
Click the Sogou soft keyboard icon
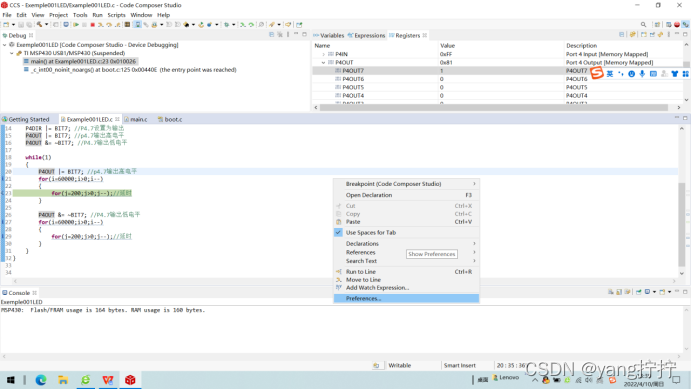click(653, 74)
